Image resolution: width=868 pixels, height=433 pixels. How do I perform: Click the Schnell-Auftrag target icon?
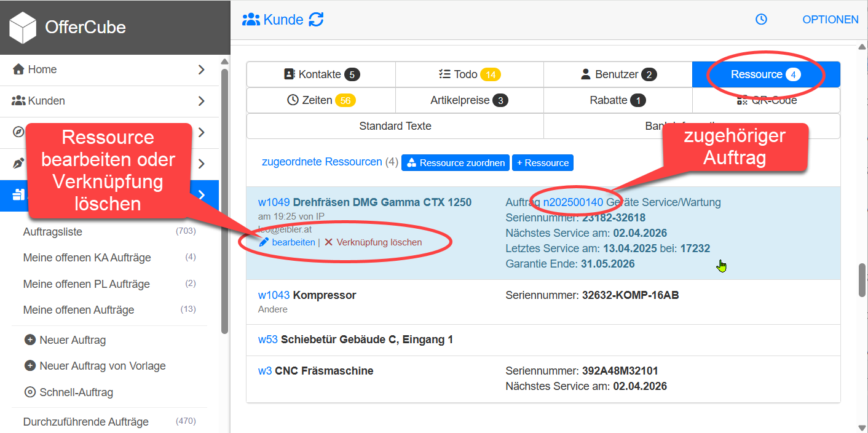30,392
